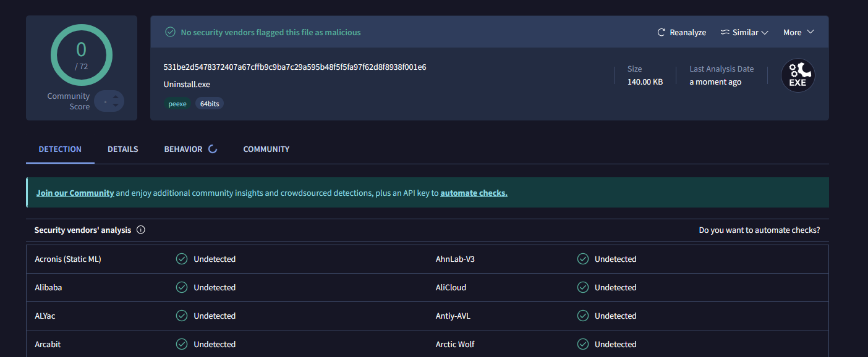
Task: Open the More dropdown menu
Action: click(798, 31)
